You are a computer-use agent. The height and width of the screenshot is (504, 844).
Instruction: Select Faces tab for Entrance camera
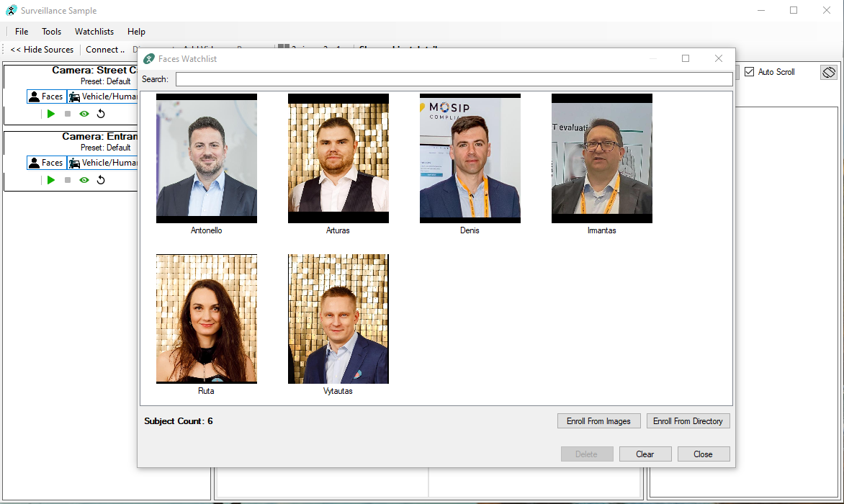pos(46,163)
